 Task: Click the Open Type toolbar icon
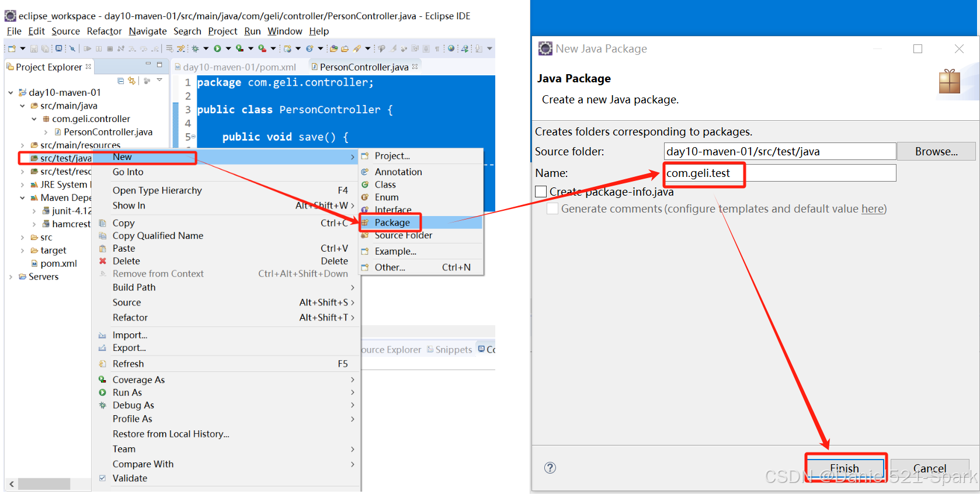333,48
